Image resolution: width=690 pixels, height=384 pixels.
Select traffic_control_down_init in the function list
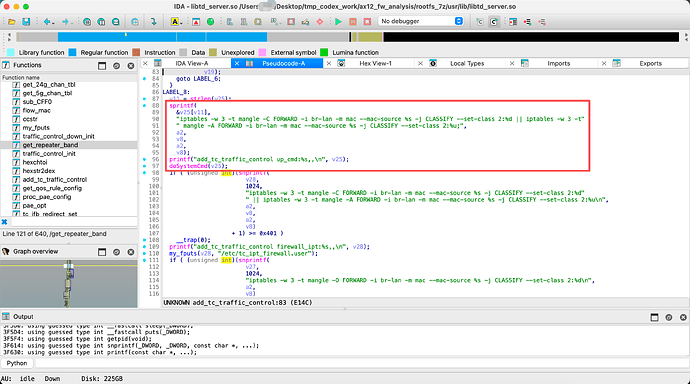coord(59,136)
